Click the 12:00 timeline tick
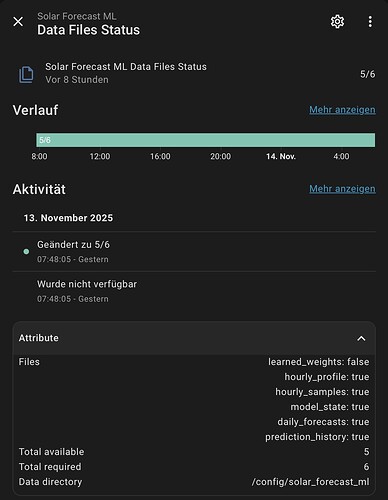This screenshot has width=388, height=500. point(100,156)
